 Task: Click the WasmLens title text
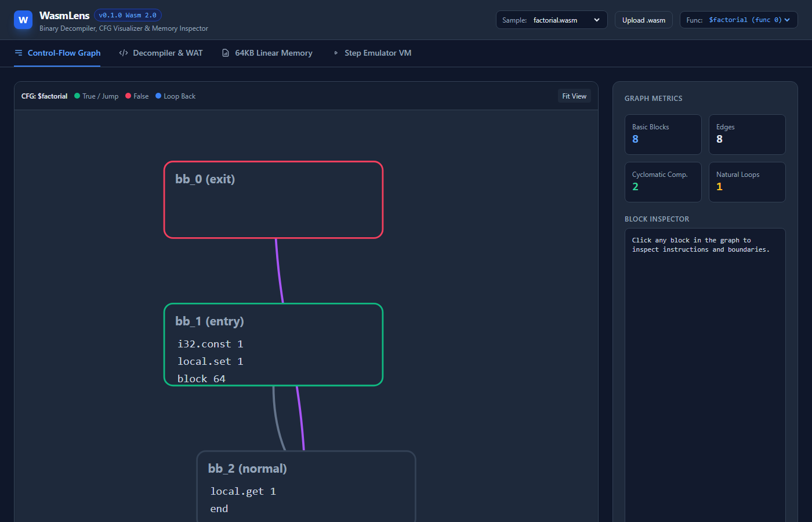click(64, 16)
